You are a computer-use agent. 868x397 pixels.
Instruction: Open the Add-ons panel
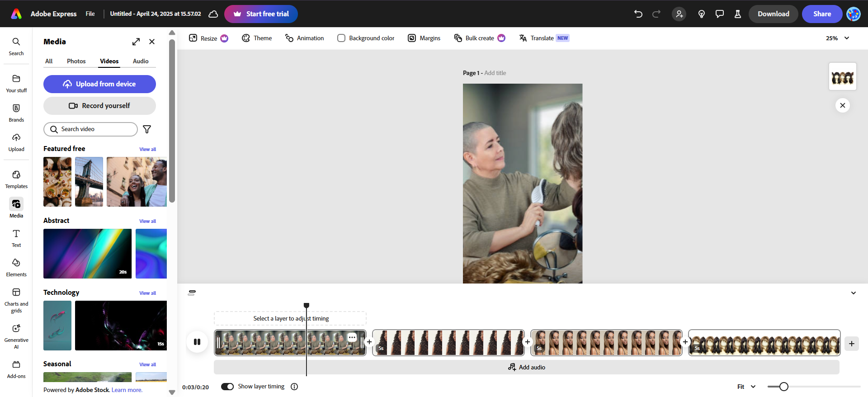click(16, 369)
